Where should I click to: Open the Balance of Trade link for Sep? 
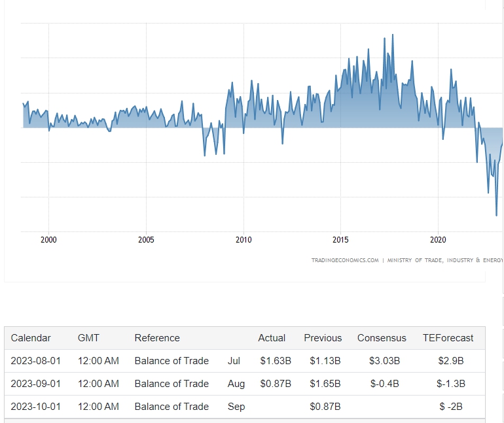[x=171, y=407]
